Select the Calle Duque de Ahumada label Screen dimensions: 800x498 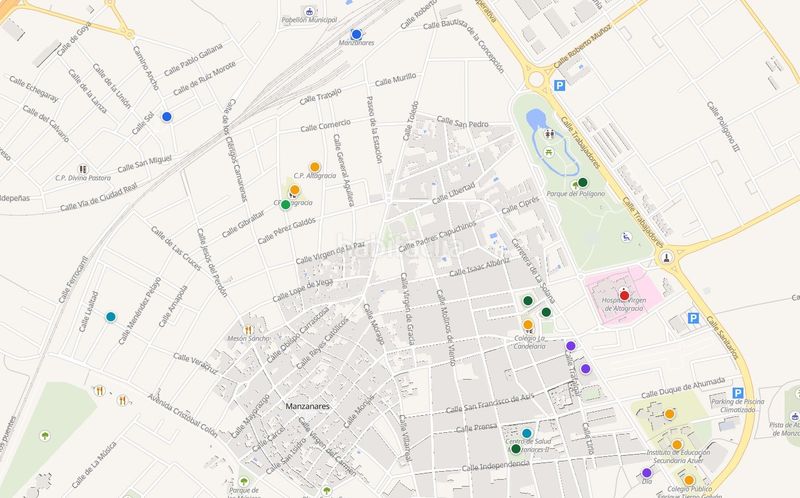(683, 388)
